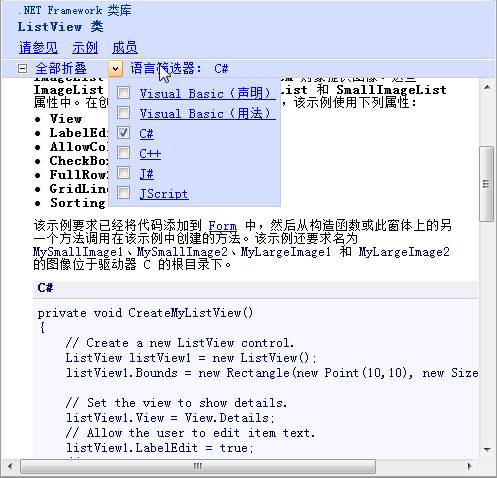Open the 成员 members link

coord(125,48)
